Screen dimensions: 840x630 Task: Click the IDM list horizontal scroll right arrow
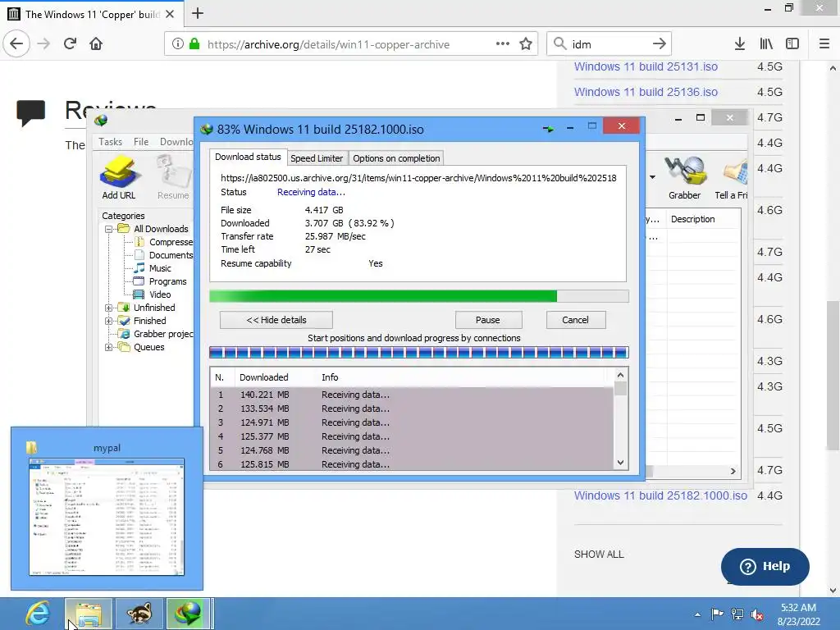(x=733, y=472)
